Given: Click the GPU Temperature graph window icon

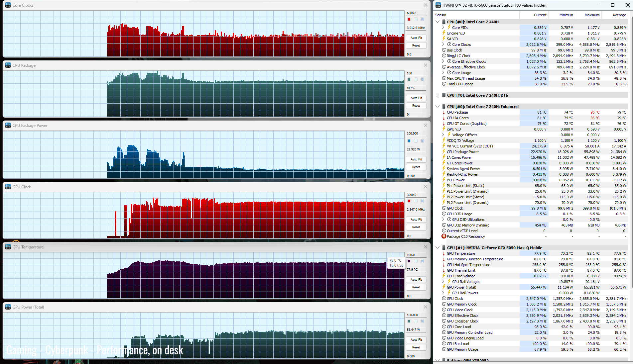Looking at the screenshot, I should [x=8, y=247].
